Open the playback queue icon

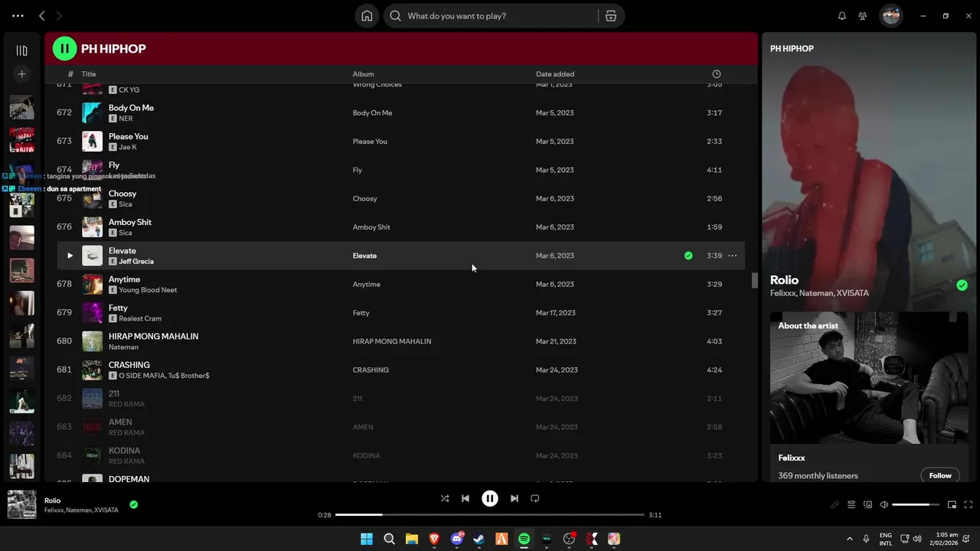point(851,504)
